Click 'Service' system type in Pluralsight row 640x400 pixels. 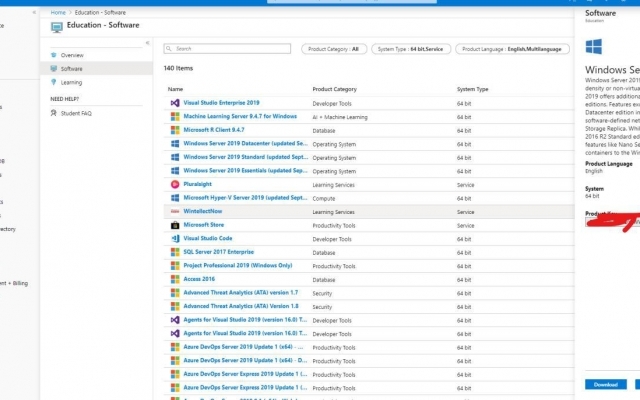coord(465,185)
